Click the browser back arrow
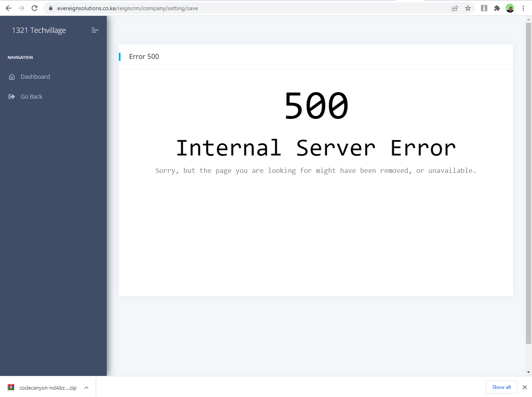The width and height of the screenshot is (532, 397). (x=9, y=8)
